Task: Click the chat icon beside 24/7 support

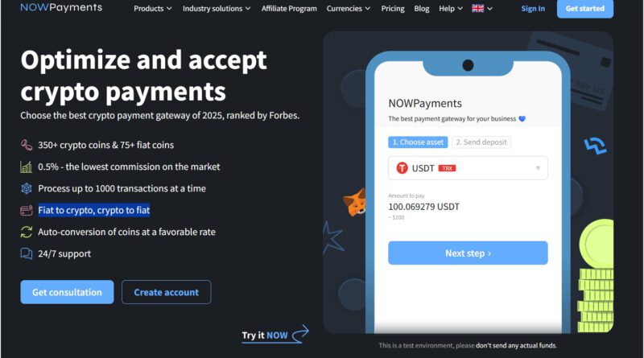Action: point(27,253)
